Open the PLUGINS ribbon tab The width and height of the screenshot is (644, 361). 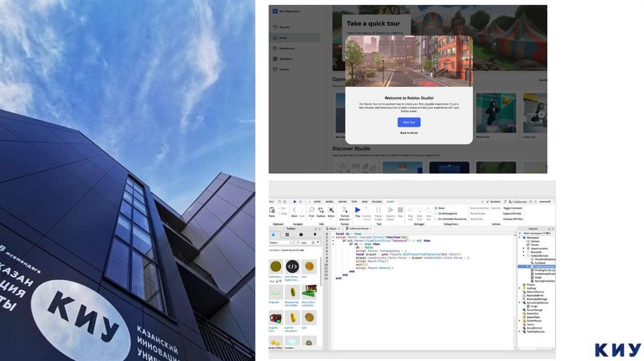(x=377, y=202)
